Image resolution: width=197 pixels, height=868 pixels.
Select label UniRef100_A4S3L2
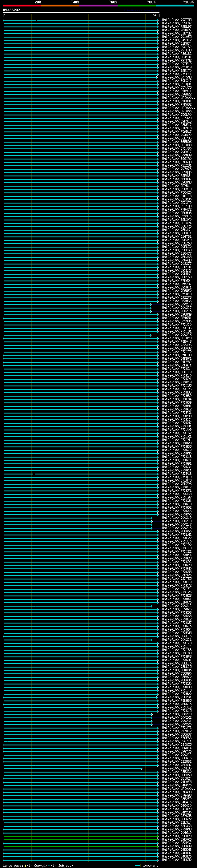tap(176, 40)
